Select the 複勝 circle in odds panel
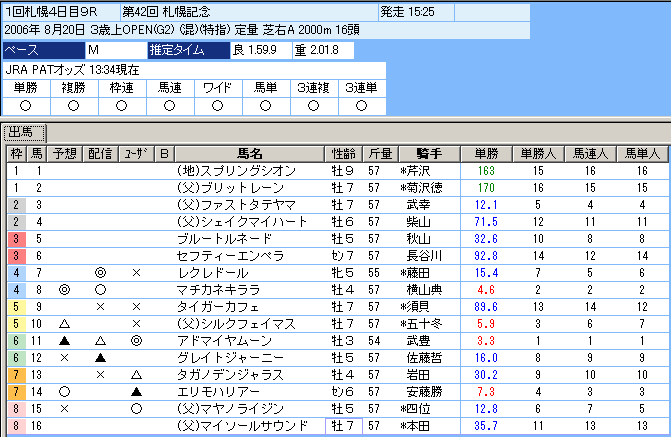The width and height of the screenshot is (671, 437). 72,105
